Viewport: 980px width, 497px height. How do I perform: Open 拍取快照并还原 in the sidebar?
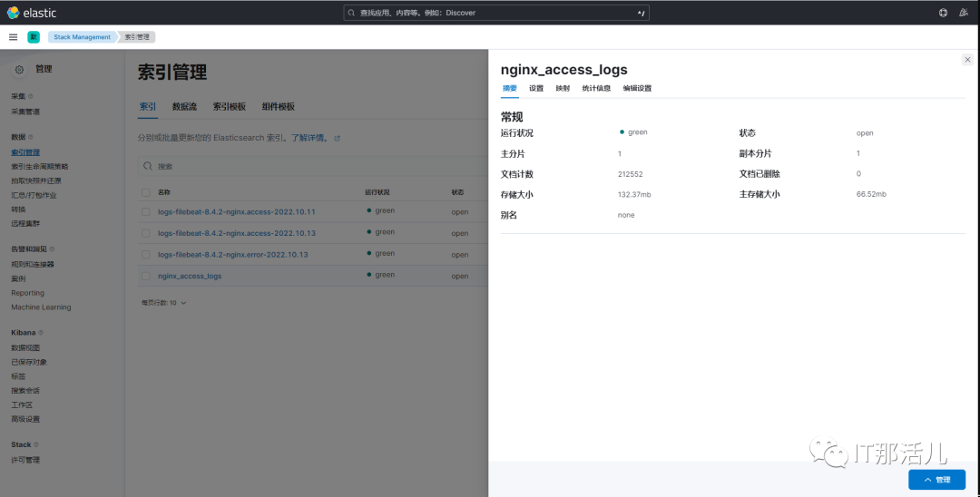pos(35,181)
